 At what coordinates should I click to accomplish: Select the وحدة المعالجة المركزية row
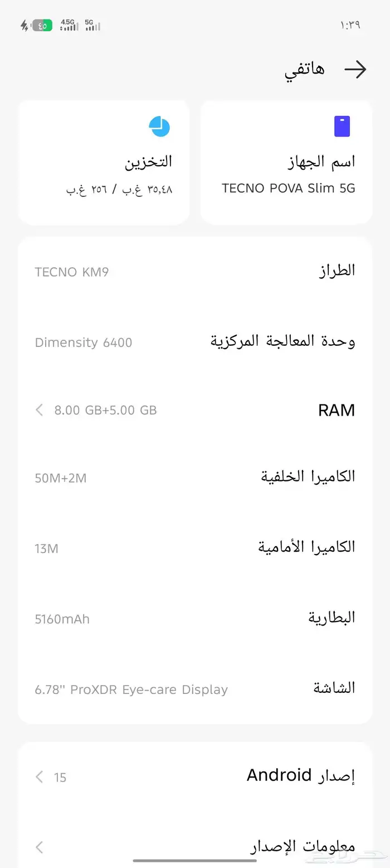point(195,341)
